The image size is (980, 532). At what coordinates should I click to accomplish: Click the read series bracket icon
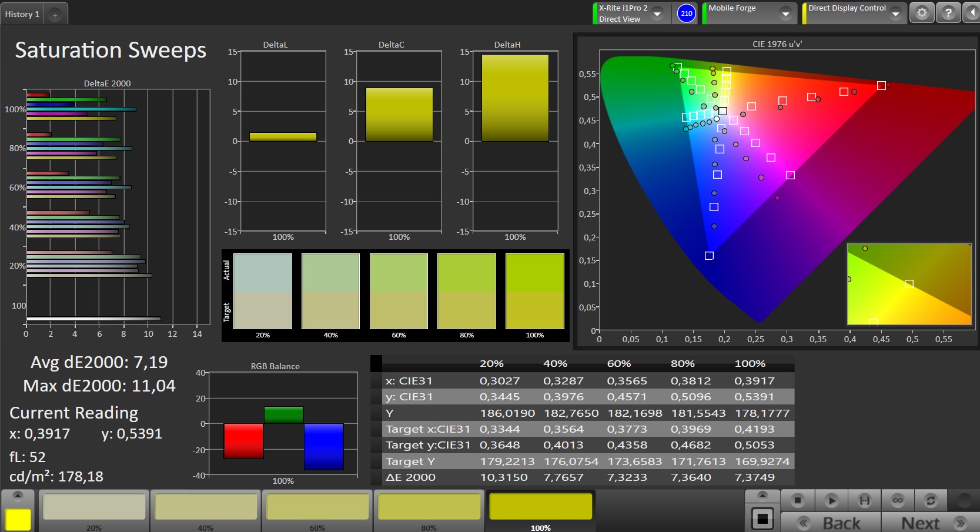[x=864, y=500]
